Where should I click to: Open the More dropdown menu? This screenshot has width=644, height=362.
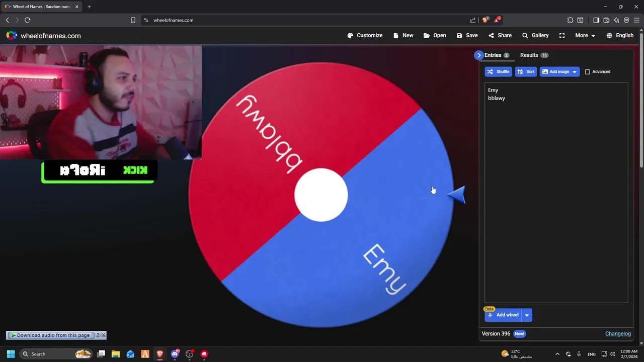[x=585, y=36]
